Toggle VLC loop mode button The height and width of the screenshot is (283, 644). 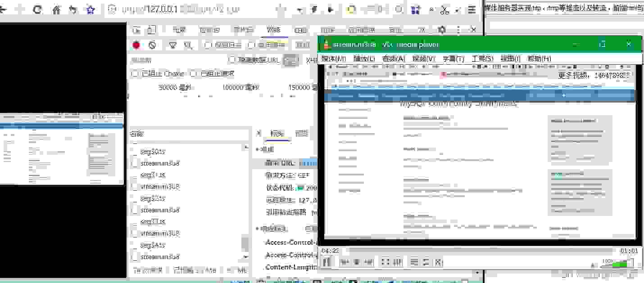pyautogui.click(x=426, y=262)
